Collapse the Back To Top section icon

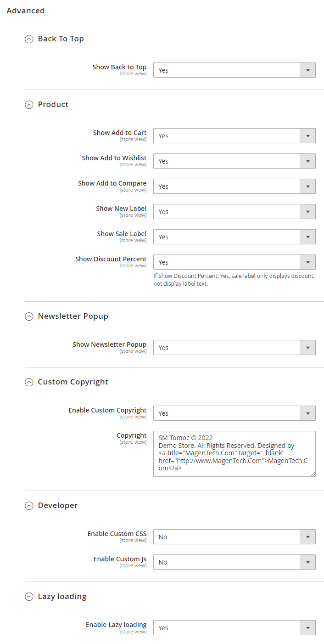29,39
